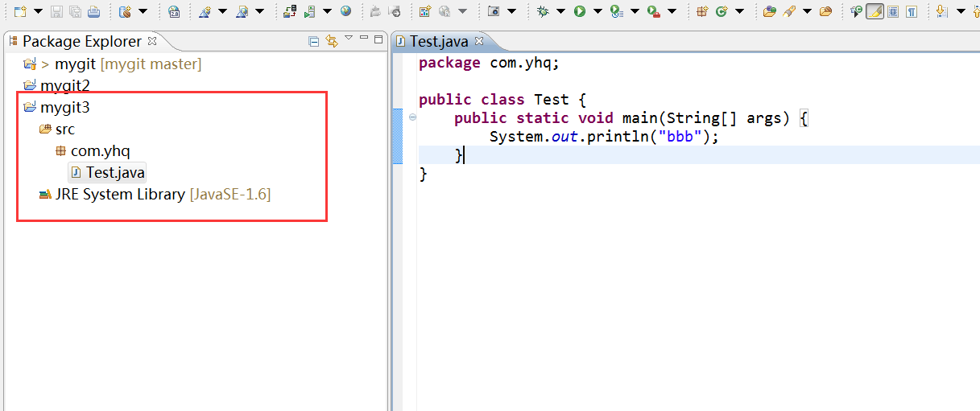This screenshot has height=411, width=980.
Task: Click the Print toolbar icon
Action: tap(93, 11)
